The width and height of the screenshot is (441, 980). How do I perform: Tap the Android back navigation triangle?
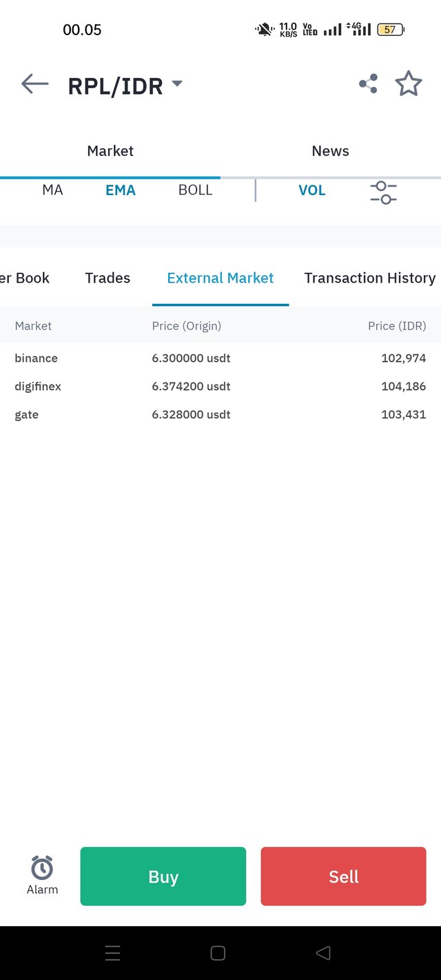tap(323, 953)
